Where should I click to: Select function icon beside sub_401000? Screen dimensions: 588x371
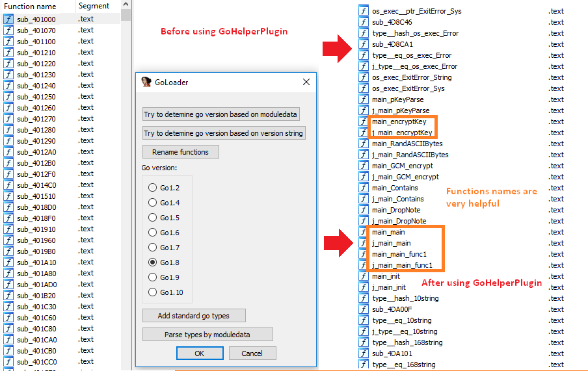coord(8,19)
